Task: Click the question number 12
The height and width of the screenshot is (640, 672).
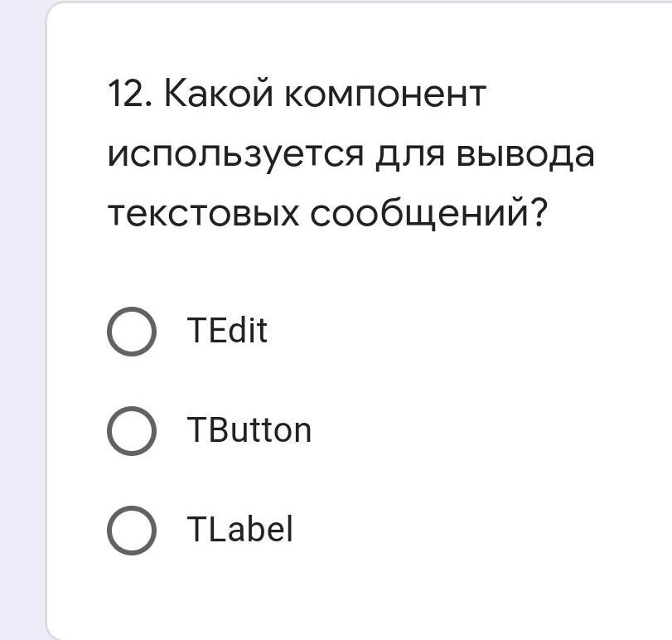Action: (x=130, y=94)
